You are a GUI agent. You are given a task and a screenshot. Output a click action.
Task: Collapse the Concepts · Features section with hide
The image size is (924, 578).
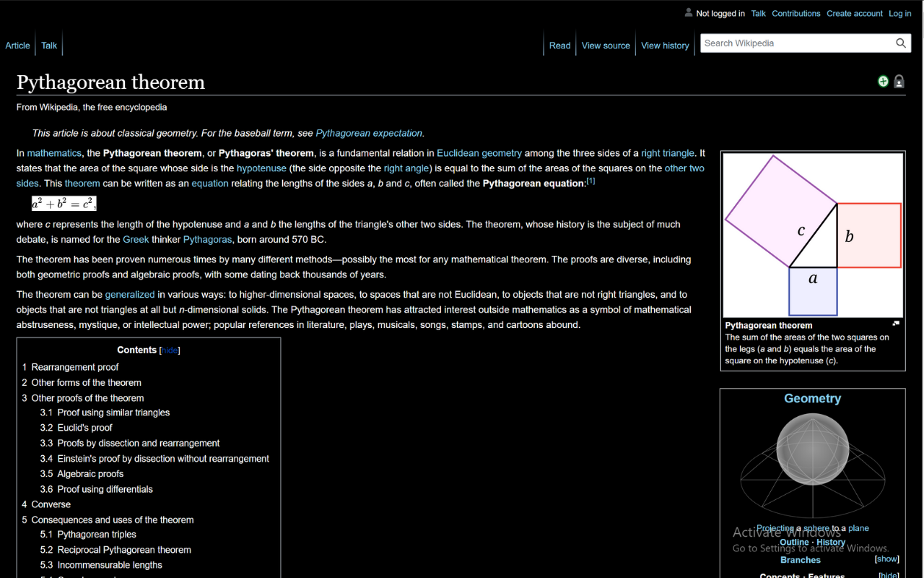pos(889,575)
